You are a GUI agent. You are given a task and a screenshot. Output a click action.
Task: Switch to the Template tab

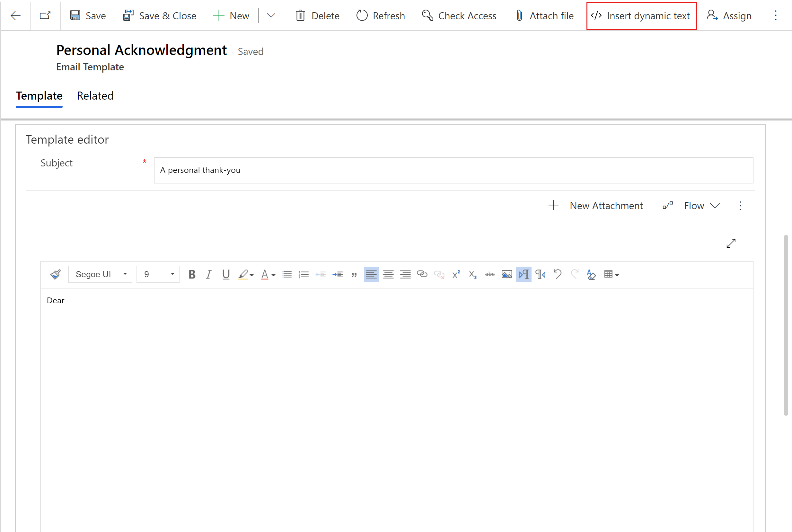[x=39, y=96]
